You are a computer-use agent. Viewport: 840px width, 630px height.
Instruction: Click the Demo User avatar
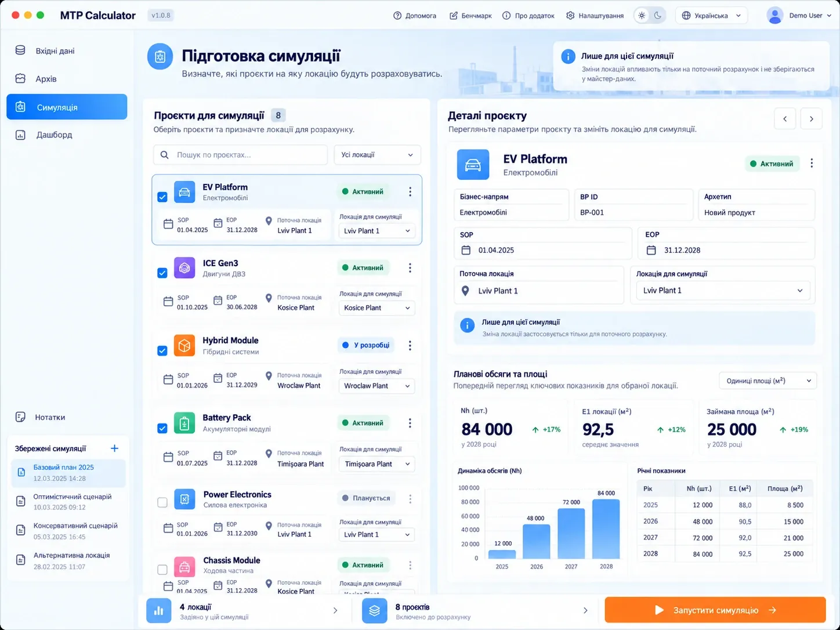point(775,16)
